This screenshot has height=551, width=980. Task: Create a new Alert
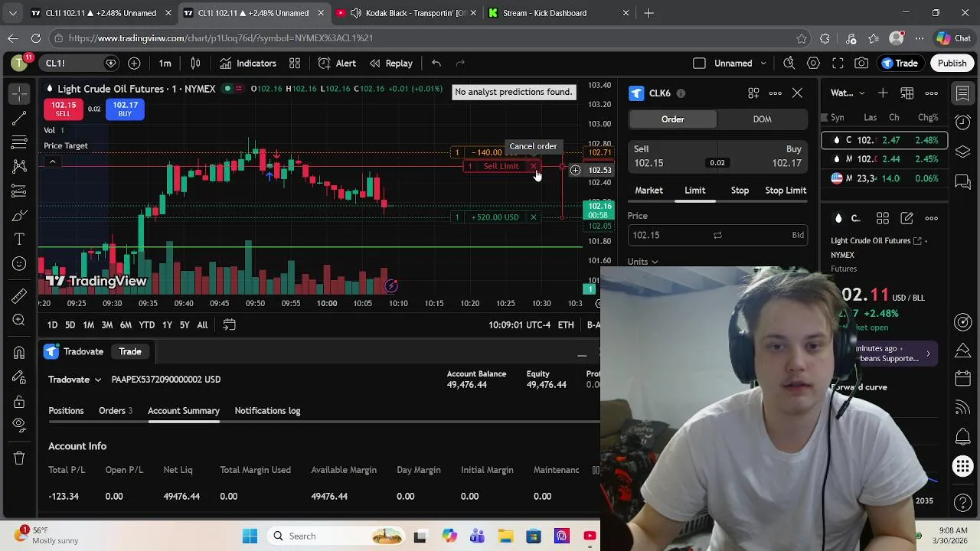point(338,64)
